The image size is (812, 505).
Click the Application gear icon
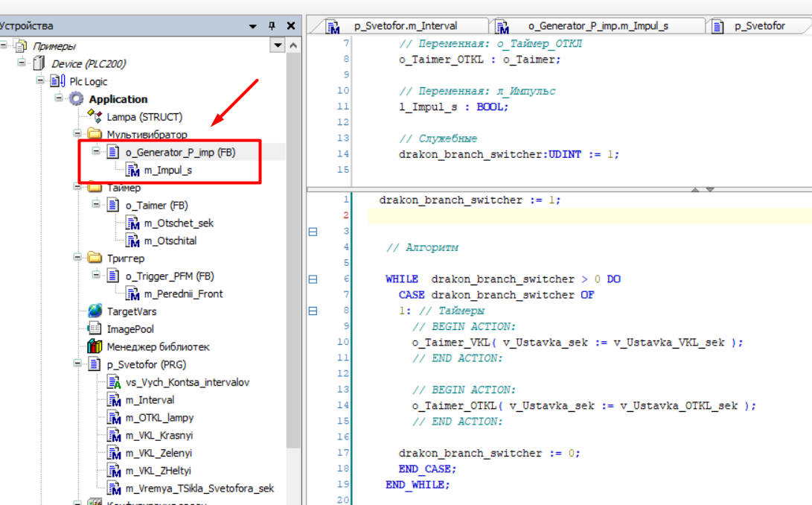point(76,98)
